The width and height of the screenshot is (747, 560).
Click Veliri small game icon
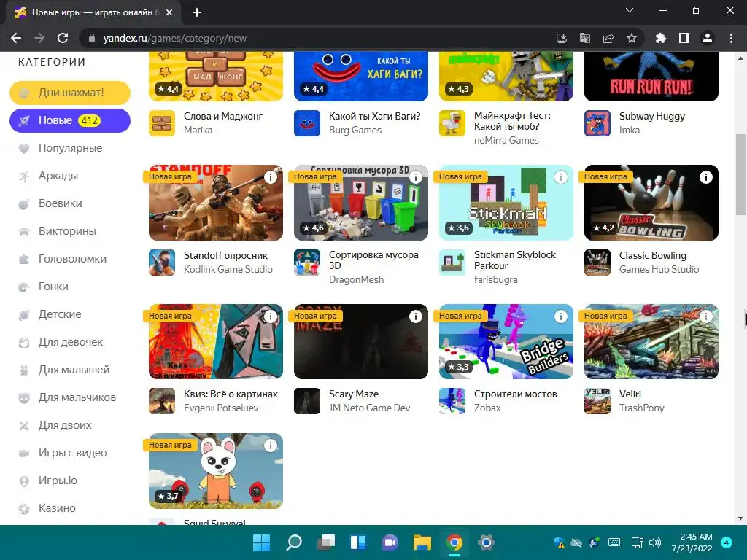(597, 401)
